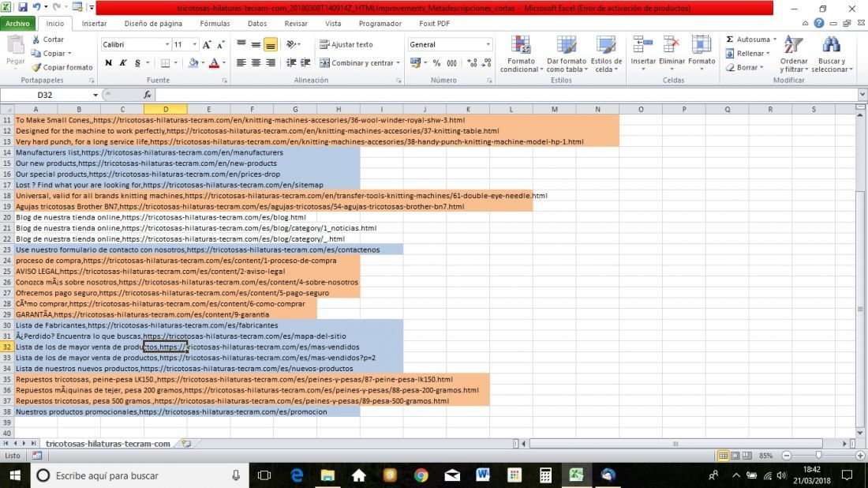The width and height of the screenshot is (868, 488).
Task: Toggle italic (K) formatting
Action: pyautogui.click(x=123, y=62)
